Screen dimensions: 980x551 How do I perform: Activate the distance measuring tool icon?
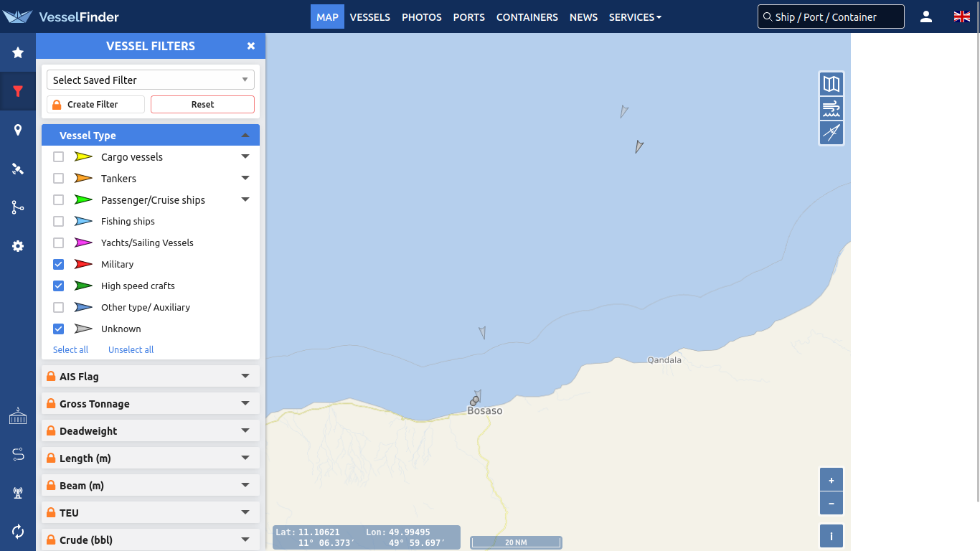831,133
